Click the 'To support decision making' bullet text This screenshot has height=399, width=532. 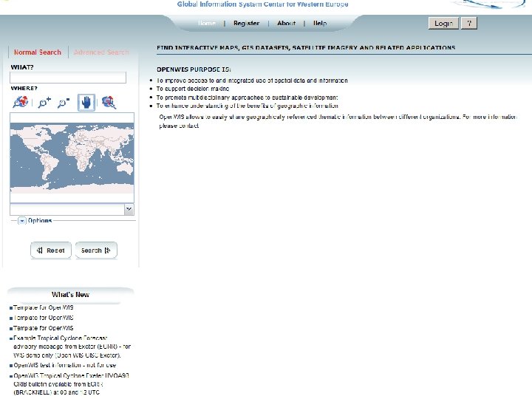193,89
